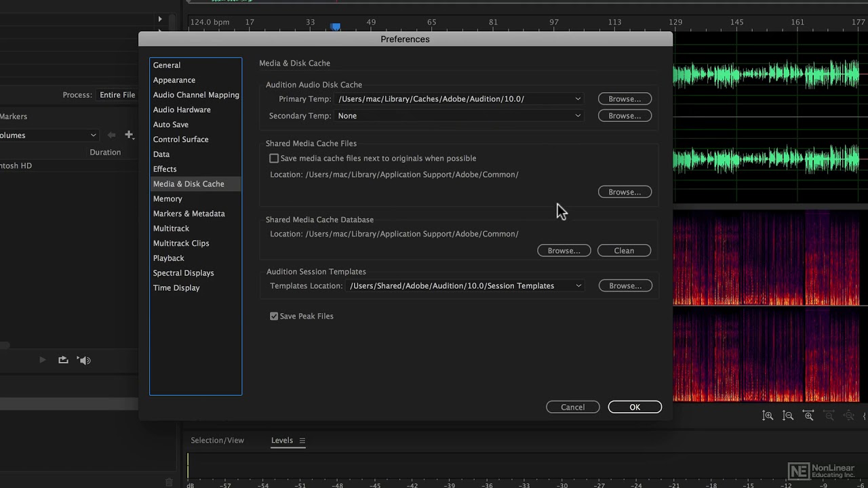Disable the Save Peak Files option

click(x=274, y=316)
